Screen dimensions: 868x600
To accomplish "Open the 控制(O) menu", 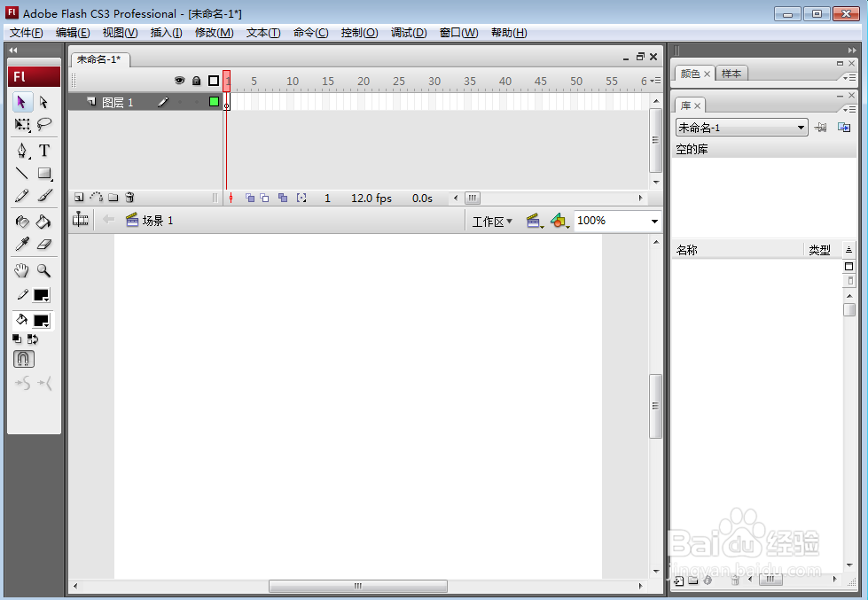I will tap(359, 33).
